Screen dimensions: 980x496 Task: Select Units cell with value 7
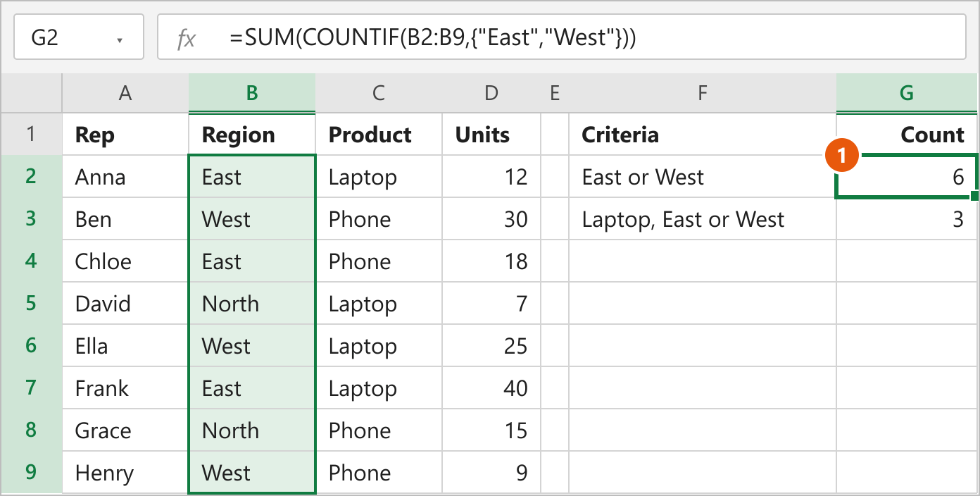tap(491, 303)
